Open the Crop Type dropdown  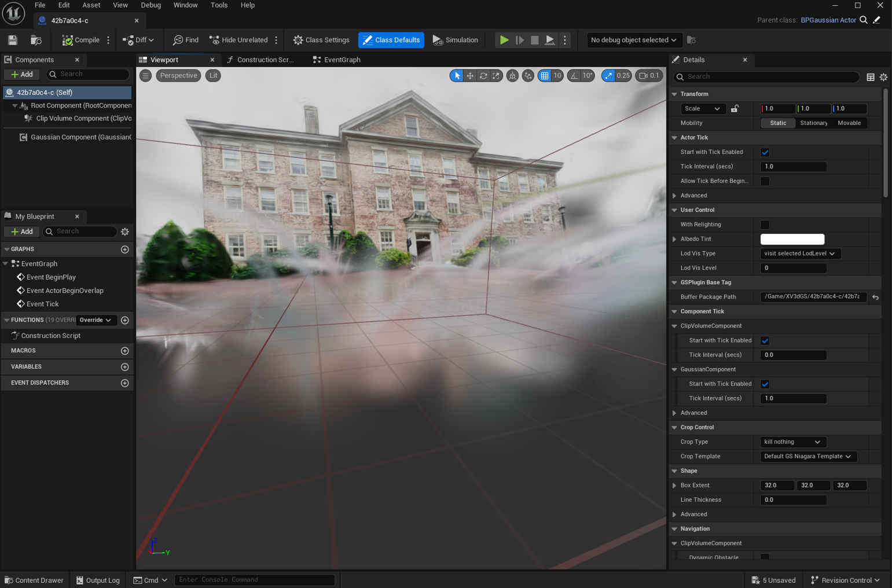tap(792, 442)
